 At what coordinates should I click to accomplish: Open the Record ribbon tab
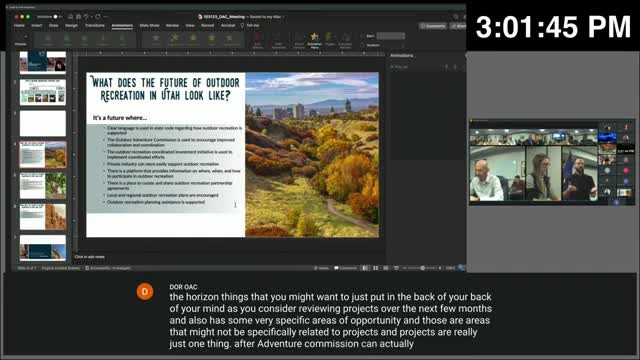click(207, 25)
